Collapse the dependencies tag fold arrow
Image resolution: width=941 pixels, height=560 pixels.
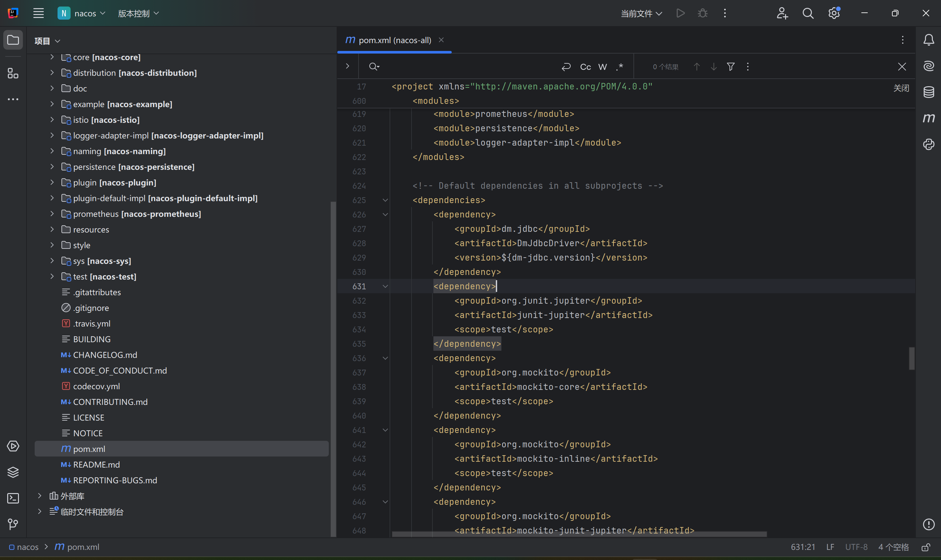385,200
